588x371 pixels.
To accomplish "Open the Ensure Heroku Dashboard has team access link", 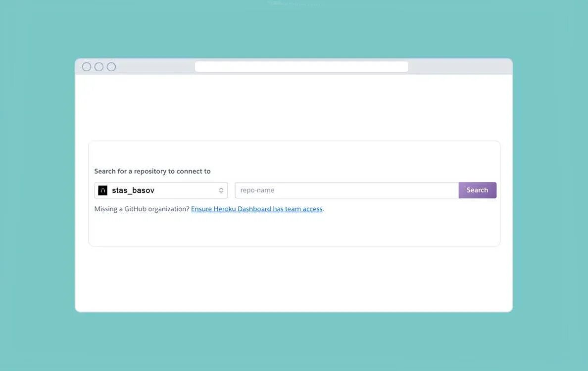I will [x=256, y=209].
